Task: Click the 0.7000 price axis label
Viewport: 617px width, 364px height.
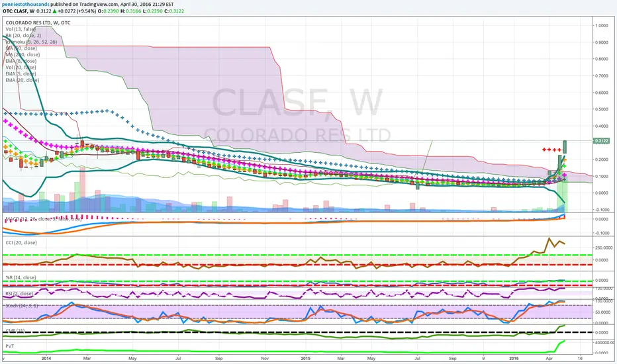Action: click(602, 76)
